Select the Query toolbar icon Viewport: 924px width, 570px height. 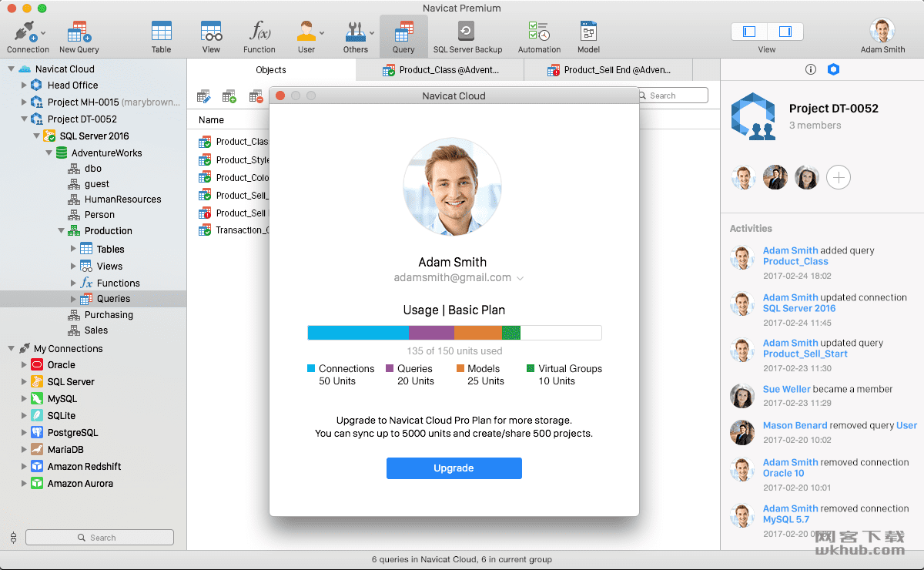pos(403,32)
